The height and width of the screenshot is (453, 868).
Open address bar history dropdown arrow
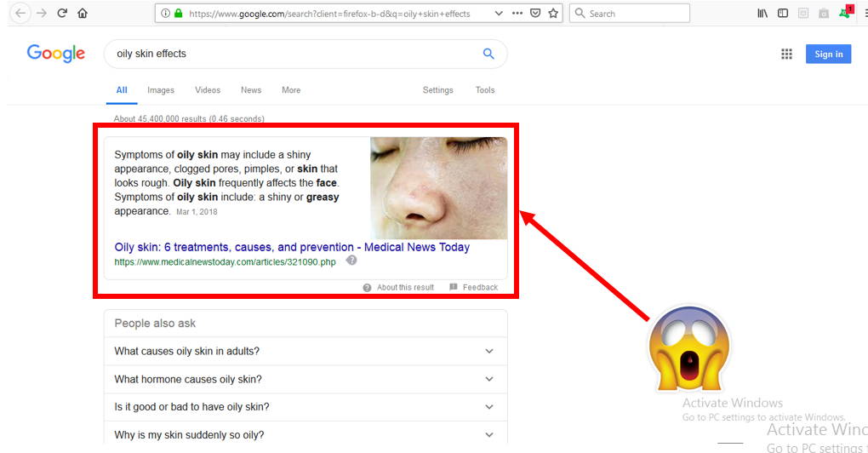click(x=498, y=14)
